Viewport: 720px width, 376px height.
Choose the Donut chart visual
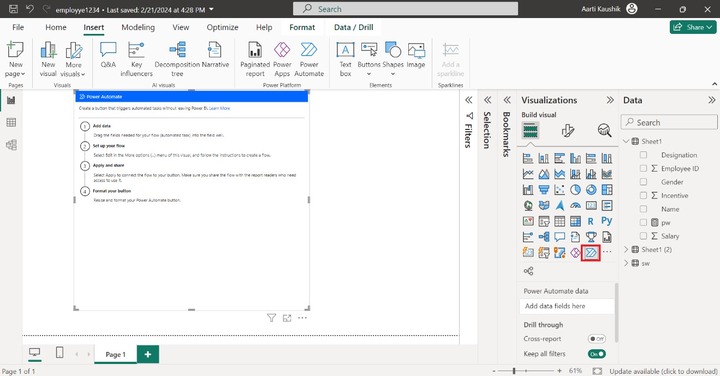pyautogui.click(x=591, y=190)
